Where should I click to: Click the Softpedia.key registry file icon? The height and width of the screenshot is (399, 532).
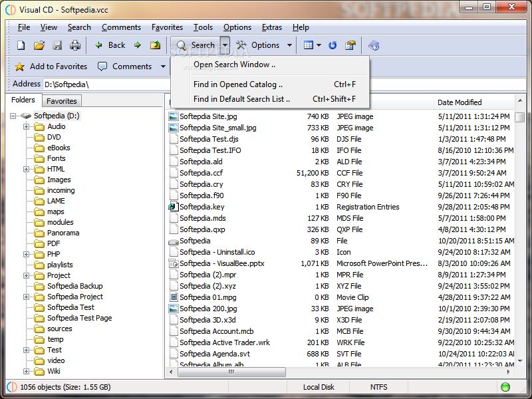(174, 207)
